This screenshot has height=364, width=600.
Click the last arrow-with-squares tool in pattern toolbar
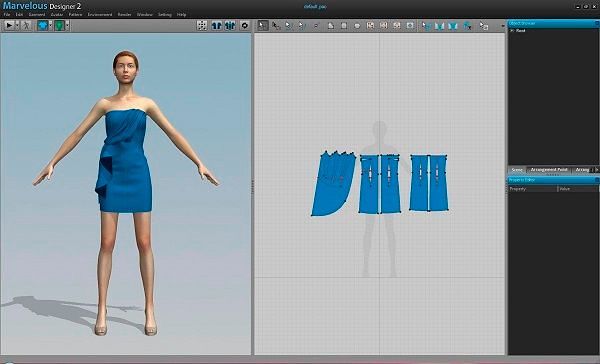[x=484, y=26]
